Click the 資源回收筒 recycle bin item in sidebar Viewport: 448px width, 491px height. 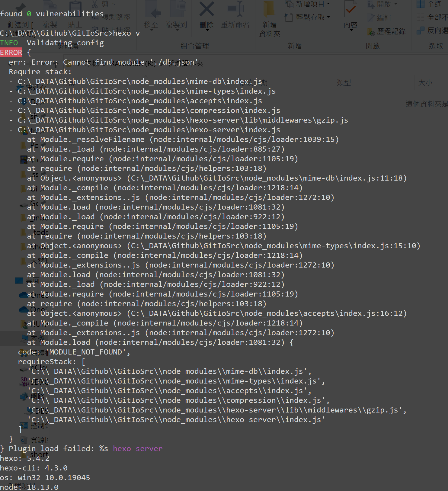34,440
